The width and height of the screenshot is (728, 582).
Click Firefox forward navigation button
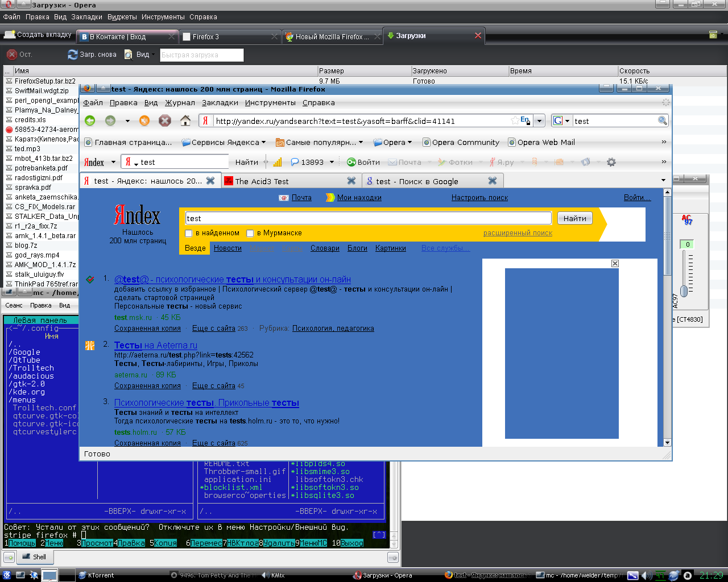[110, 120]
